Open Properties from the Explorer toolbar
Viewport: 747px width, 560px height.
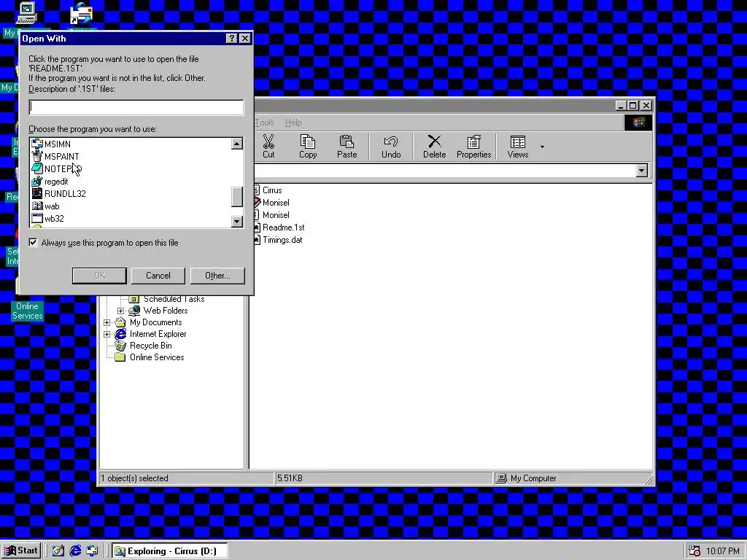point(473,146)
